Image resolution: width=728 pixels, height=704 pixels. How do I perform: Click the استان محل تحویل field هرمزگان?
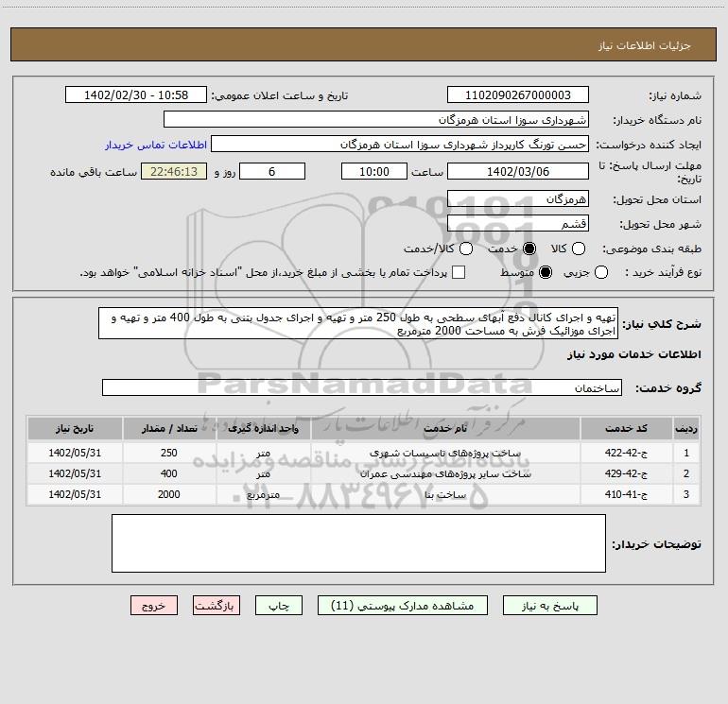(518, 198)
